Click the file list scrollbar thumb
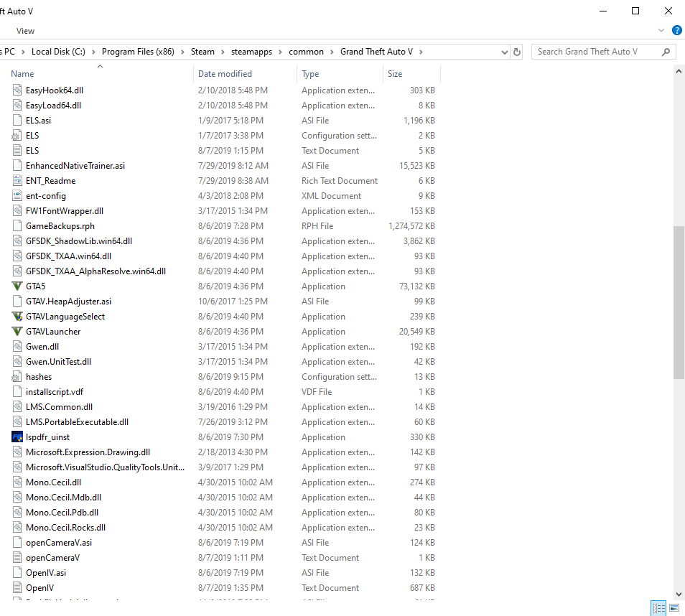The width and height of the screenshot is (685, 616). [x=679, y=302]
